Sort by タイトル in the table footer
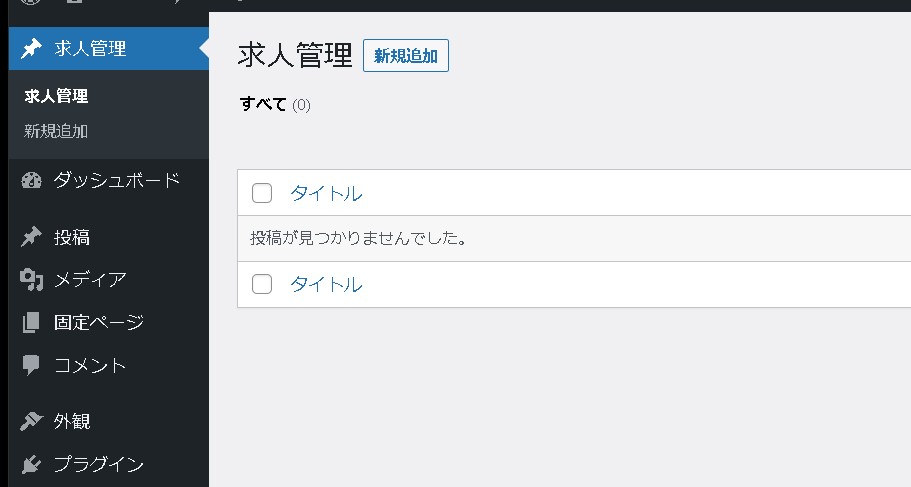This screenshot has width=911, height=487. (326, 284)
